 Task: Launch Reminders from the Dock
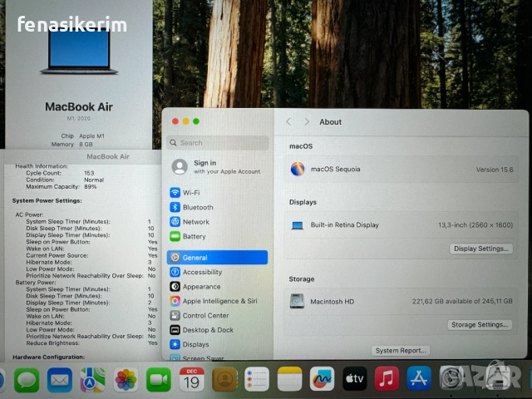point(257,380)
